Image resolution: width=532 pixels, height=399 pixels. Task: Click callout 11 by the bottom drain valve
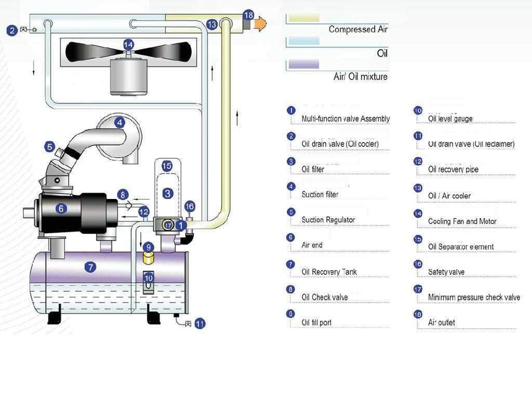(200, 324)
